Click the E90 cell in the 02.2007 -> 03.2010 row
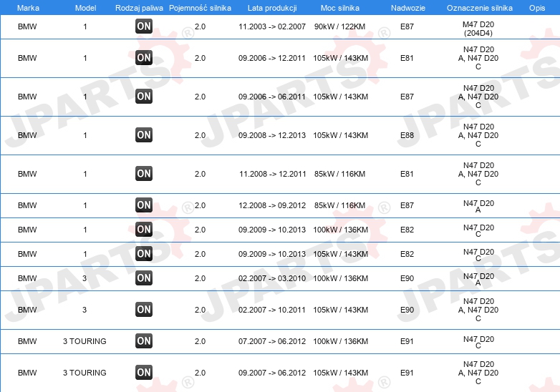The height and width of the screenshot is (392, 560). pos(407,278)
